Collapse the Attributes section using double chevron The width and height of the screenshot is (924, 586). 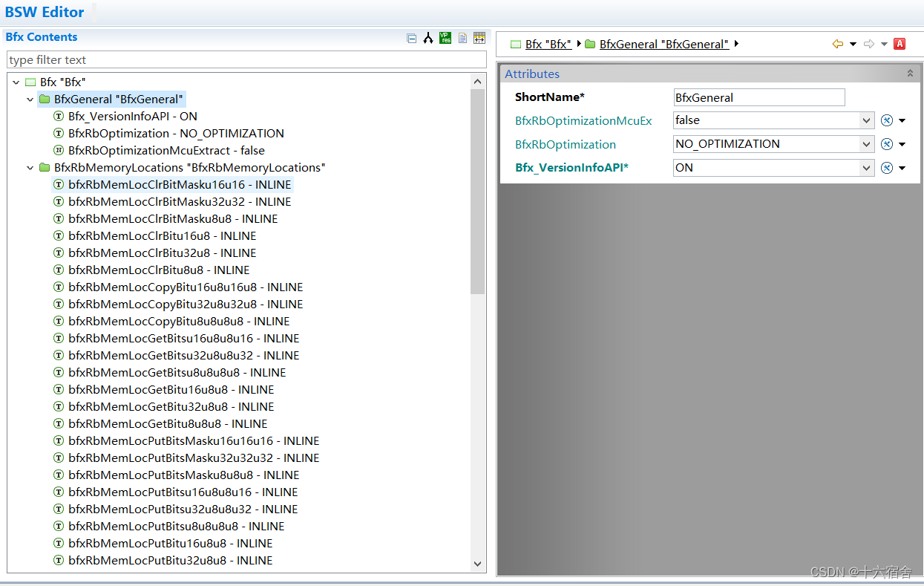pyautogui.click(x=910, y=74)
